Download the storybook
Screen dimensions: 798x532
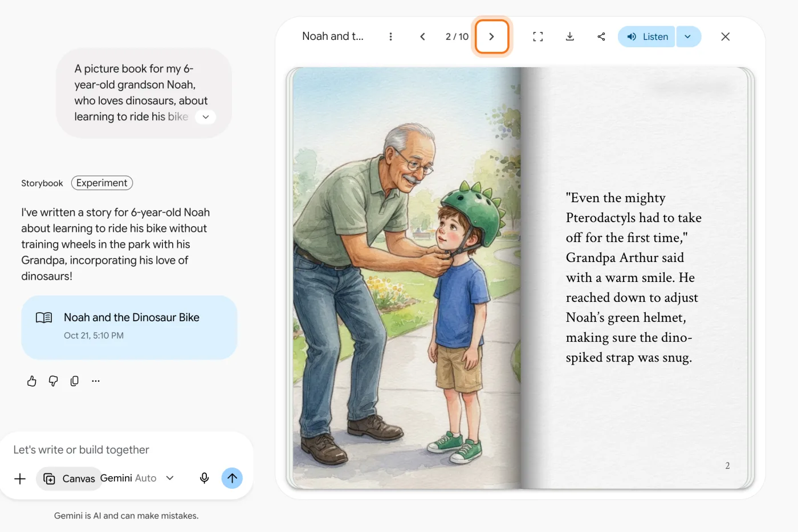(x=569, y=36)
